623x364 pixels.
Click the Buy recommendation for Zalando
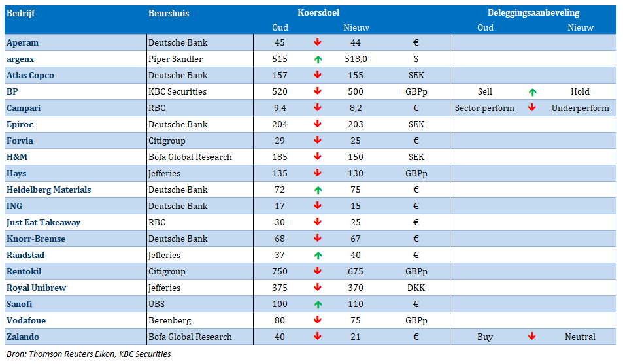pyautogui.click(x=484, y=337)
